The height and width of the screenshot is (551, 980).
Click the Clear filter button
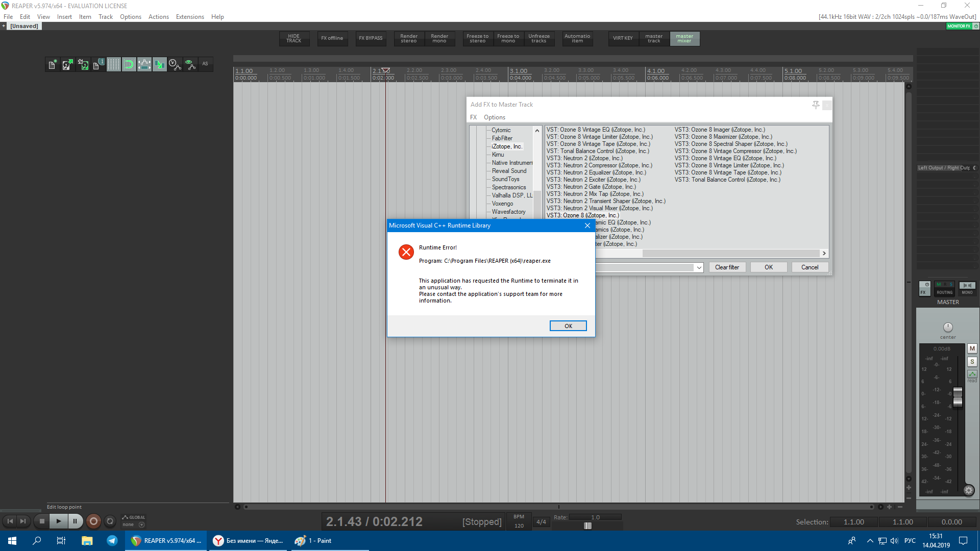tap(727, 267)
